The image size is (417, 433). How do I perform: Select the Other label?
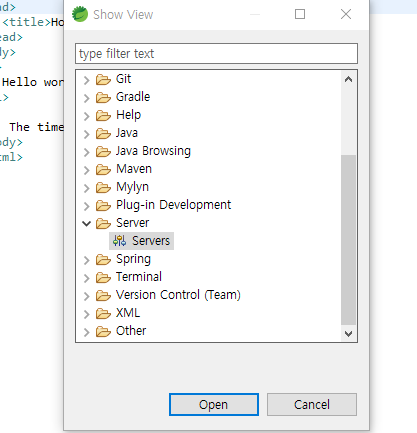click(131, 331)
